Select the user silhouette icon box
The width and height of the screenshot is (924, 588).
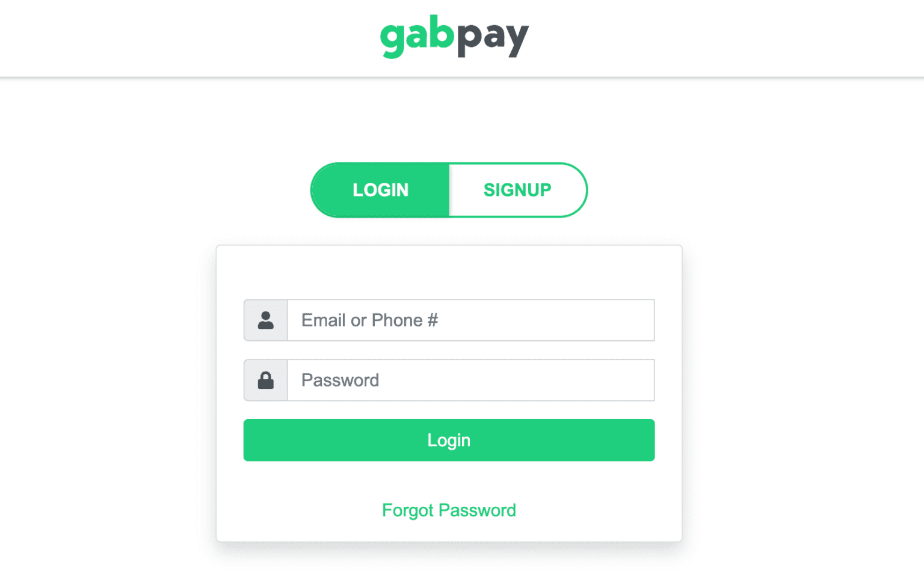click(x=266, y=320)
